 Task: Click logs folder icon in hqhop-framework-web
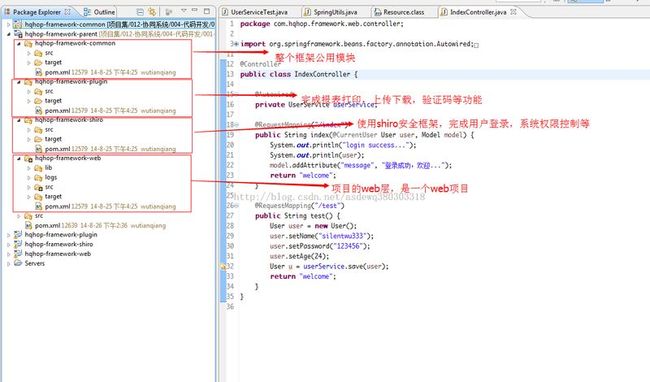coord(38,177)
